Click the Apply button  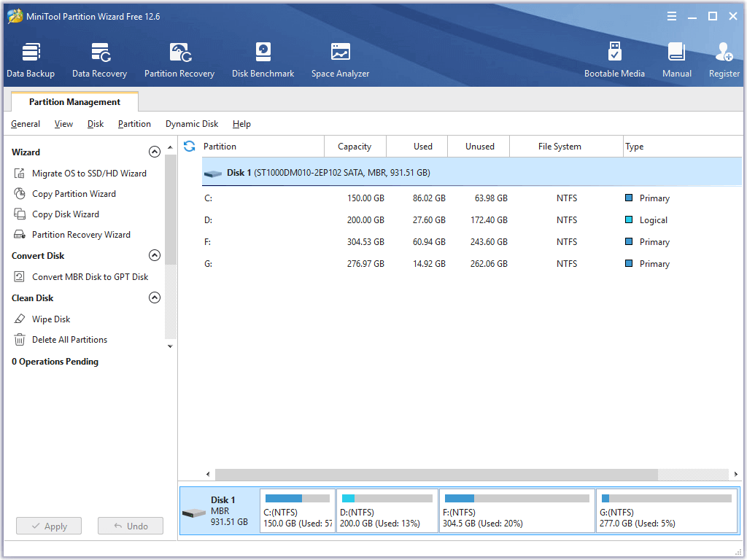click(x=48, y=526)
